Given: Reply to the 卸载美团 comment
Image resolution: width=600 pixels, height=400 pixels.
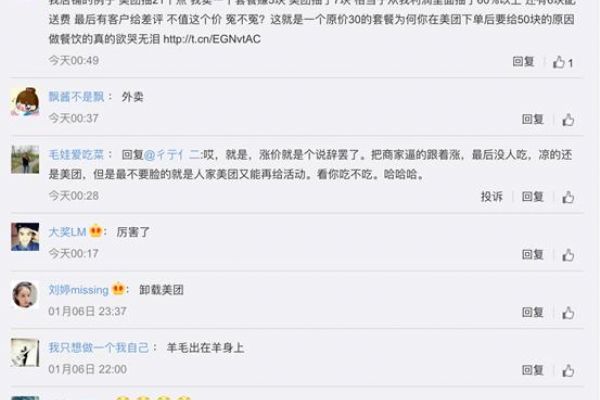Looking at the screenshot, I should (533, 312).
